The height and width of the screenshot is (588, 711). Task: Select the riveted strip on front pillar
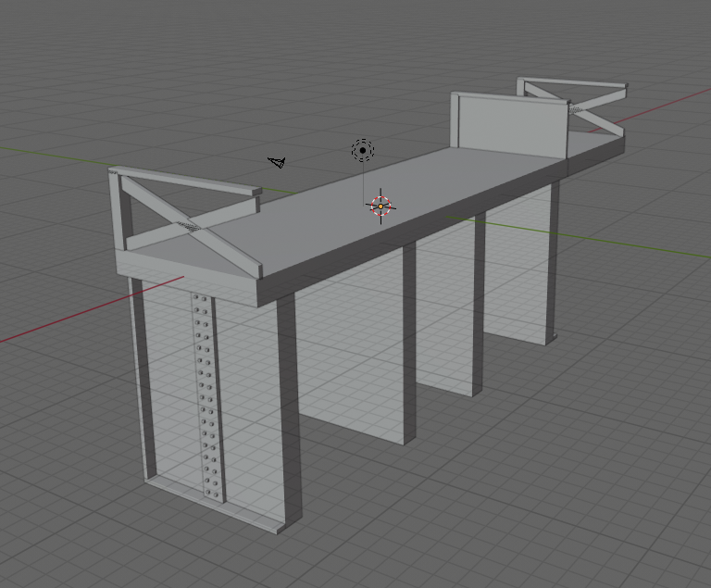point(207,397)
